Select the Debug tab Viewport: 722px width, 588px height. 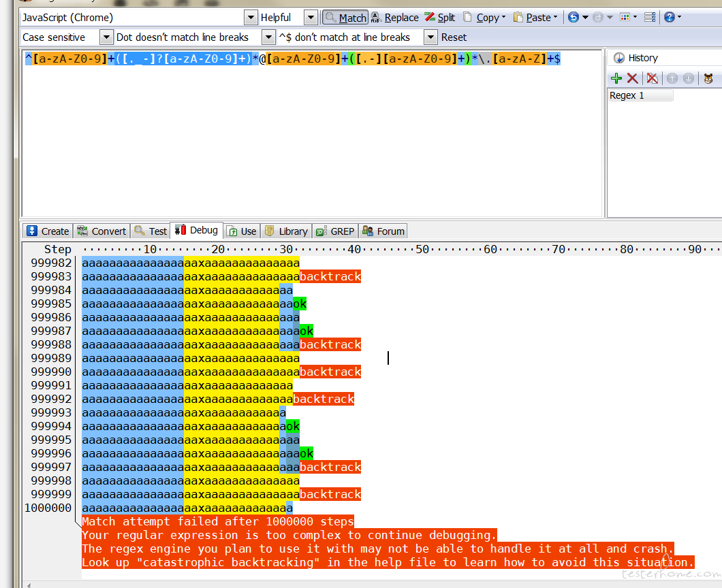(x=197, y=230)
